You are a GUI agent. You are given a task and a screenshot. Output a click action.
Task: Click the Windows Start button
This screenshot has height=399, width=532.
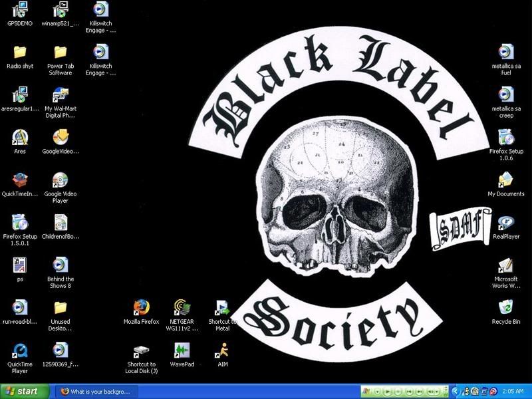click(25, 392)
